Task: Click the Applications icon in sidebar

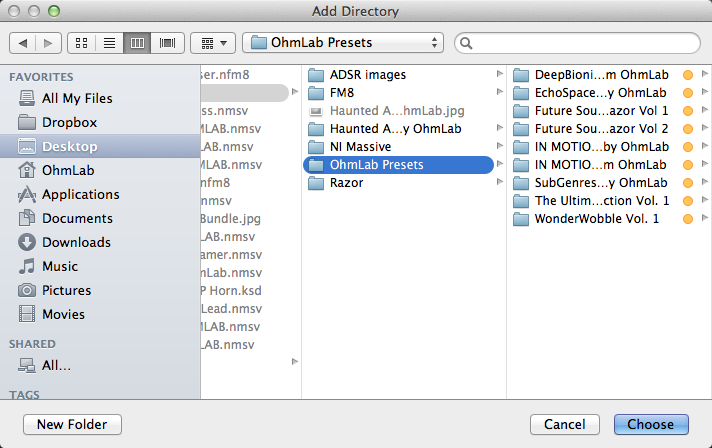Action: coord(27,194)
